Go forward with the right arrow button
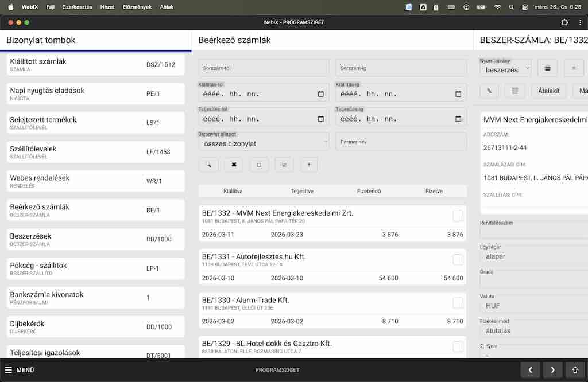The image size is (588, 382). [552, 370]
